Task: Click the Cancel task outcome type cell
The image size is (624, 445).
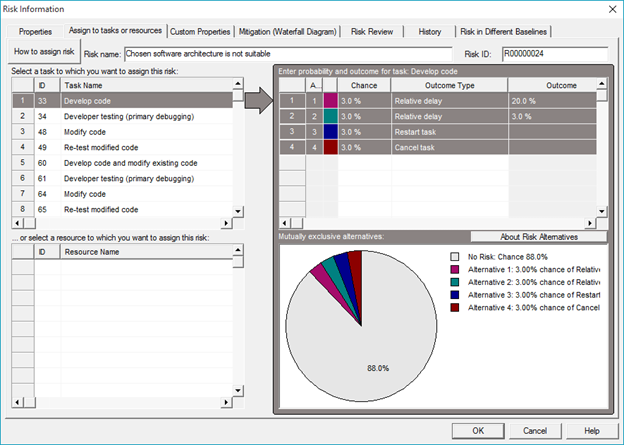Action: pyautogui.click(x=449, y=147)
